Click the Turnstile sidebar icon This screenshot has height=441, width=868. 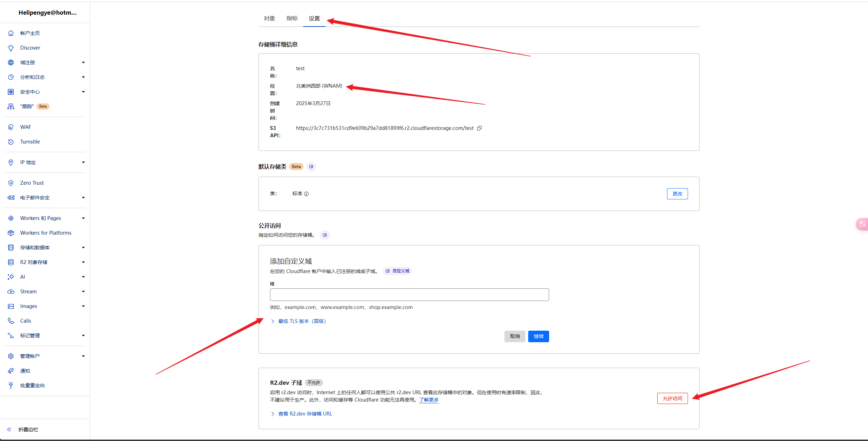(11, 142)
